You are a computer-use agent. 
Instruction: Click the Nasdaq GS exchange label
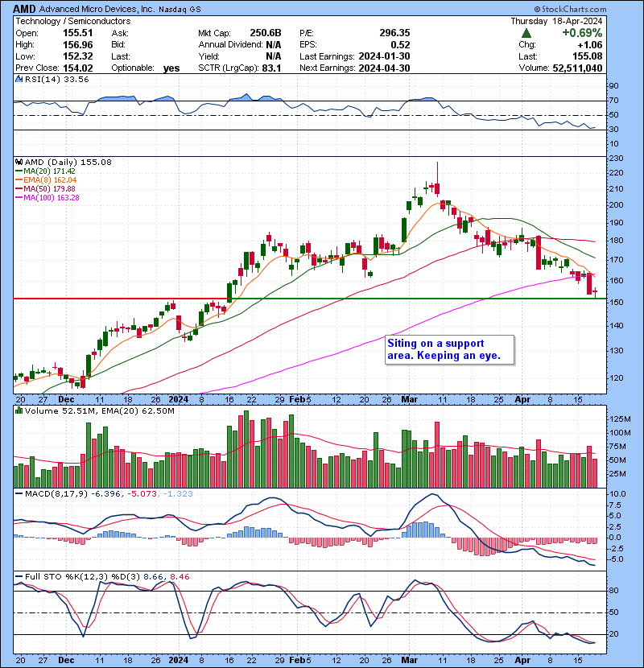coord(180,10)
